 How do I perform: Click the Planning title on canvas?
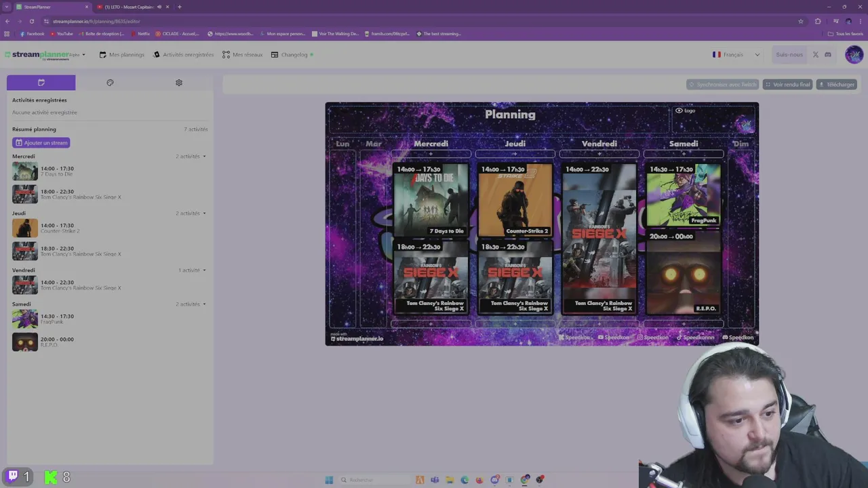510,115
